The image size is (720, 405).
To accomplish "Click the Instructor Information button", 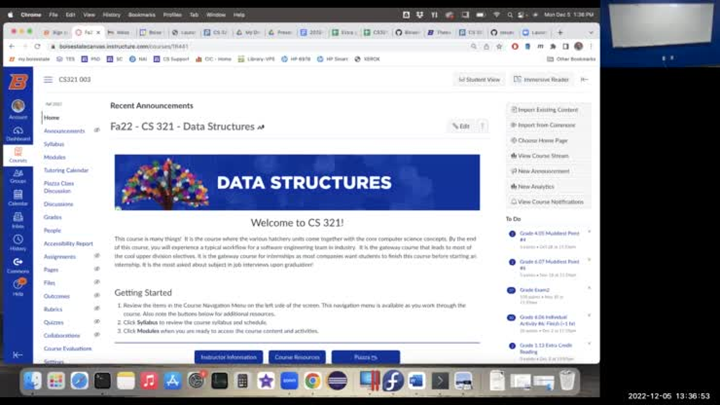I will 229,357.
